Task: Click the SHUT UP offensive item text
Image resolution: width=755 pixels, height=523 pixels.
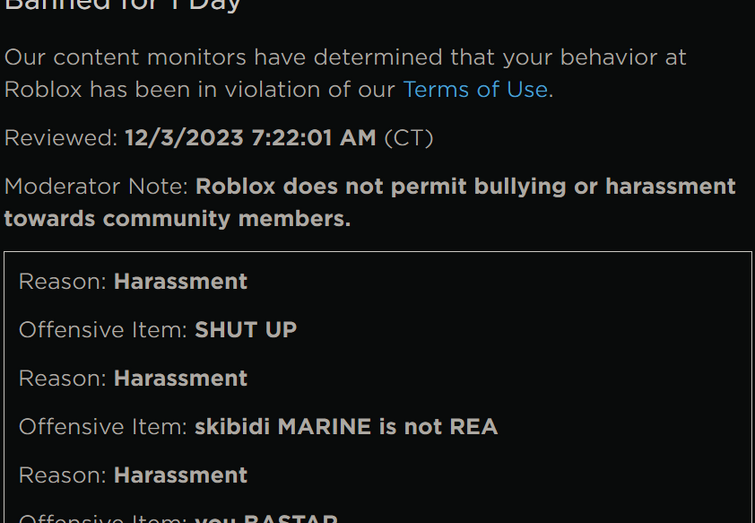Action: [246, 330]
